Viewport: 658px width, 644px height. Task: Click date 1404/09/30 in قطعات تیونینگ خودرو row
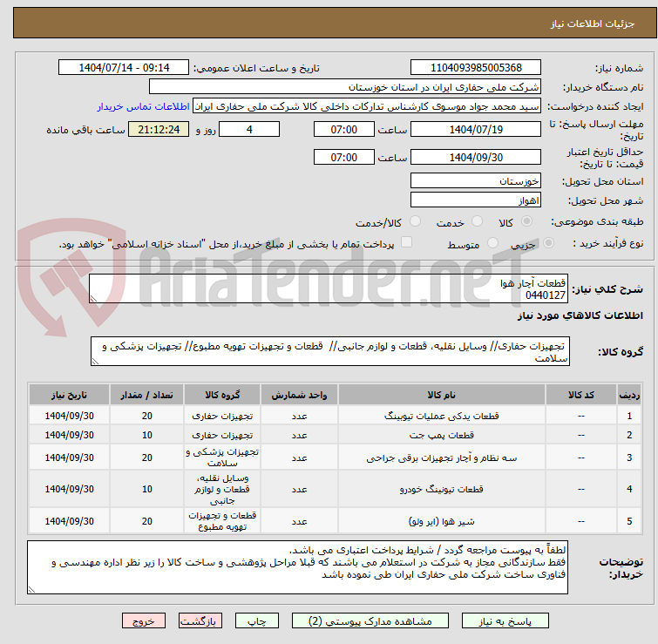[69, 489]
